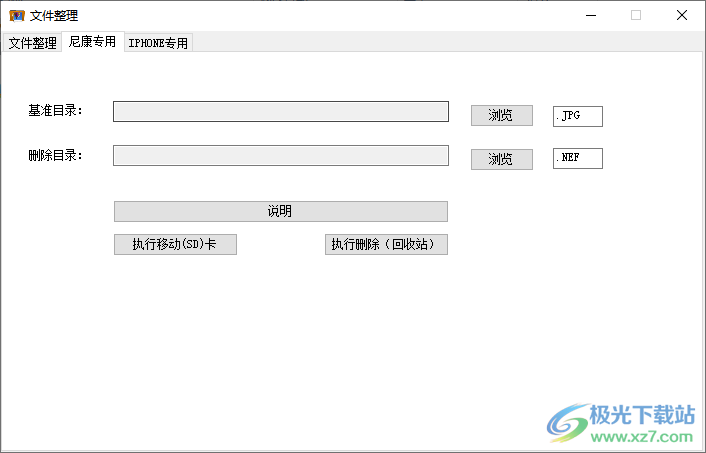Screen dimensions: 706x453
Task: Browse for the 基准目录 folder
Action: 502,115
